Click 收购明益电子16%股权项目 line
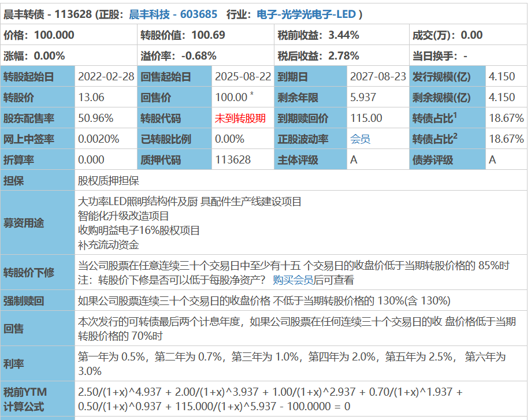This screenshot has height=420, width=531. click(x=139, y=231)
